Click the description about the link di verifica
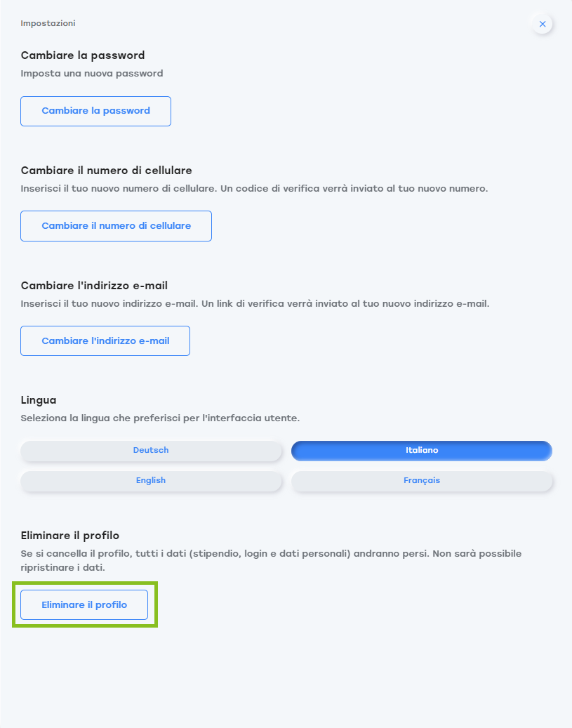 [255, 304]
